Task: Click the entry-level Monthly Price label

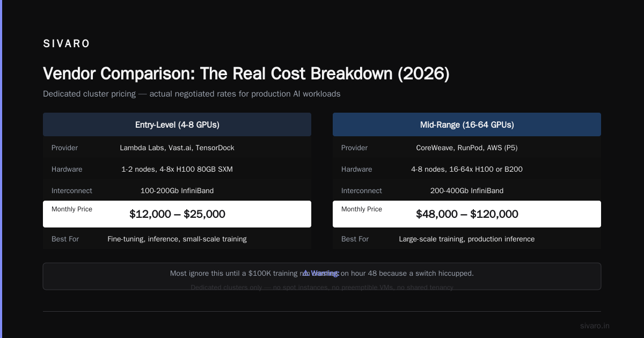Action: [x=72, y=209]
